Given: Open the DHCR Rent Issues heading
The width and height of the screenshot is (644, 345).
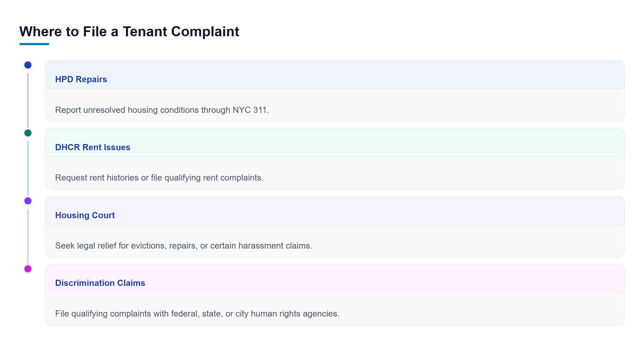Looking at the screenshot, I should pyautogui.click(x=93, y=147).
